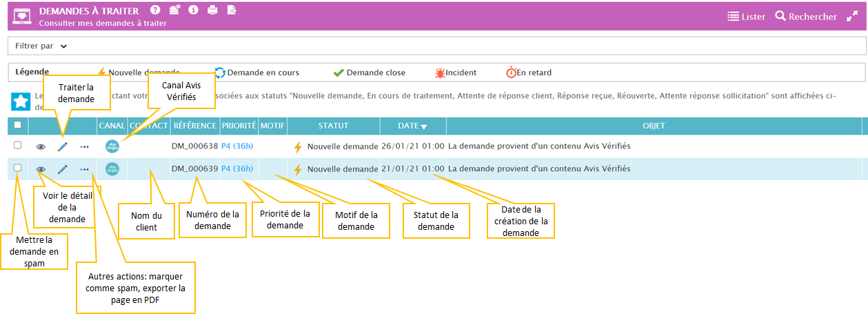
Task: Open more actions menu for DM_000639
Action: pos(84,169)
